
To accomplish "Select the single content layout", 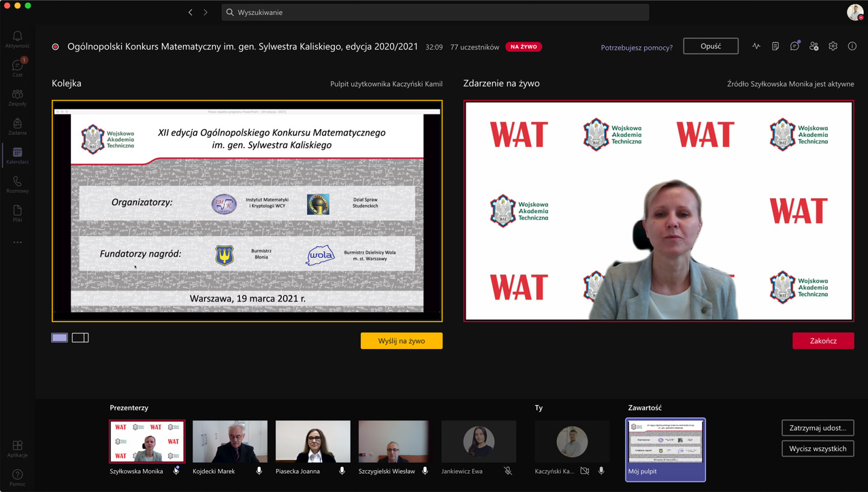I will tap(60, 338).
